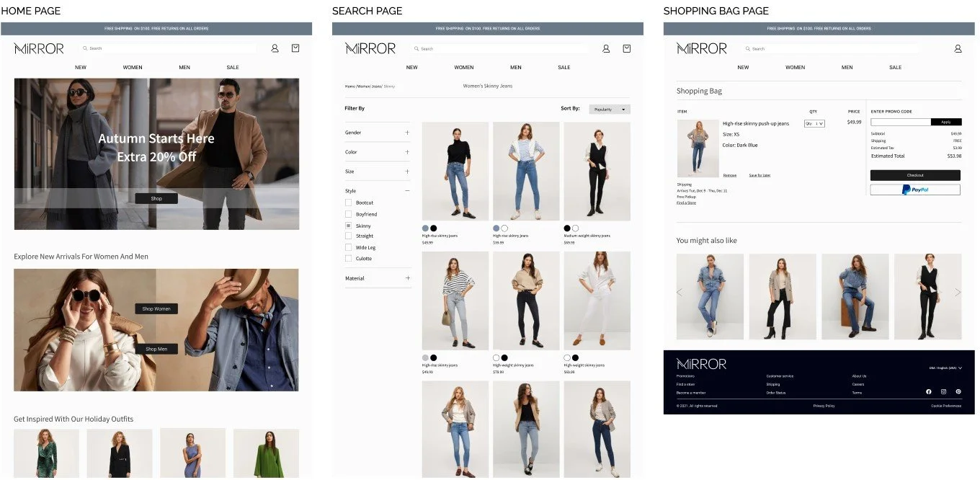Image resolution: width=980 pixels, height=480 pixels.
Task: Check the Straight style filter
Action: [349, 236]
